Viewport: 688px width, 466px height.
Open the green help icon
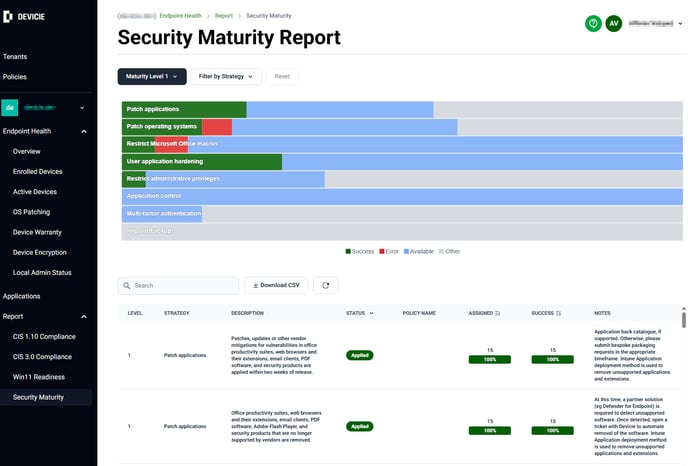[x=593, y=23]
